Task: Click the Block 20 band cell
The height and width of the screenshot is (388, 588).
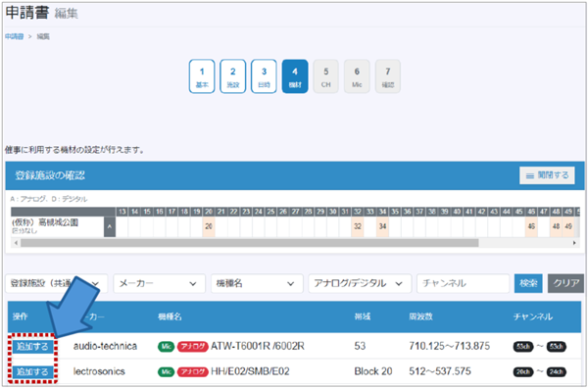Action: pyautogui.click(x=373, y=371)
